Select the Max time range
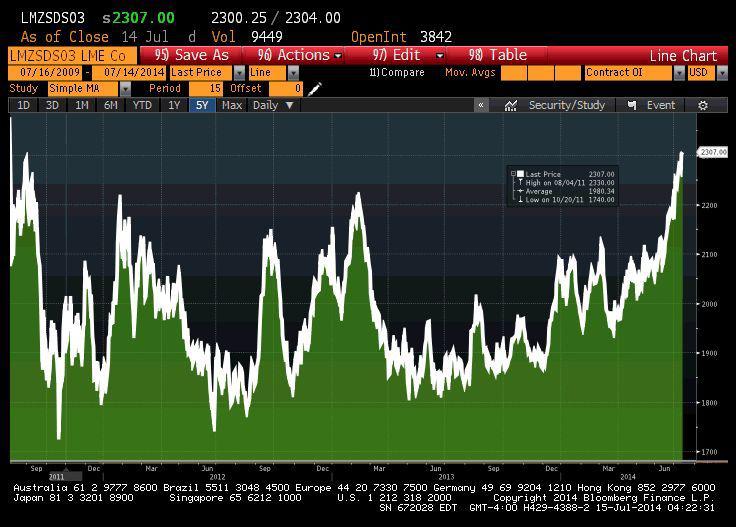Viewport: 736px width, 527px height. click(232, 105)
